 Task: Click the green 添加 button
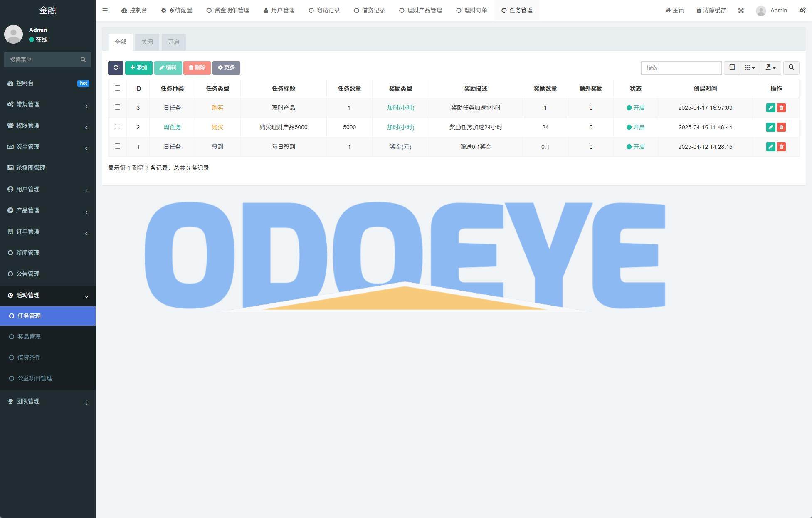(138, 68)
